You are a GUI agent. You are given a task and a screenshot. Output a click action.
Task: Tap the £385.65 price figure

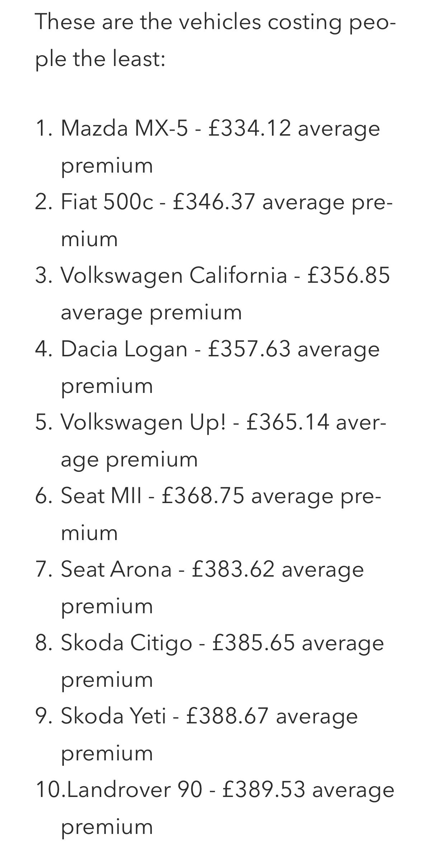253,643
